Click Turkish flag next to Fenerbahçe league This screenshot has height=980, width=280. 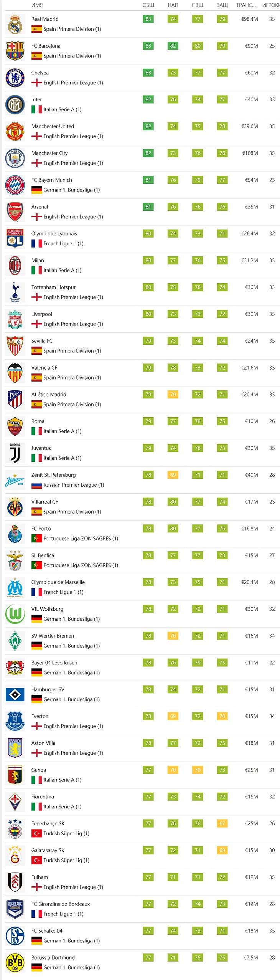coord(37,833)
